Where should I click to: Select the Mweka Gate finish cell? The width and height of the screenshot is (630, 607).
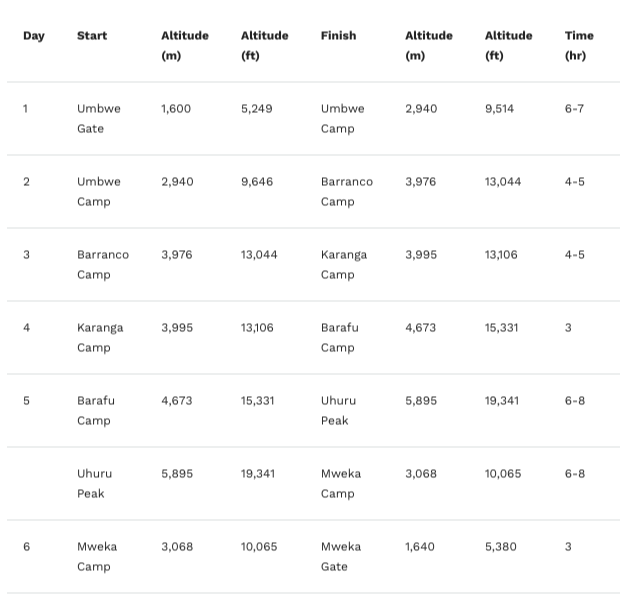pyautogui.click(x=341, y=557)
